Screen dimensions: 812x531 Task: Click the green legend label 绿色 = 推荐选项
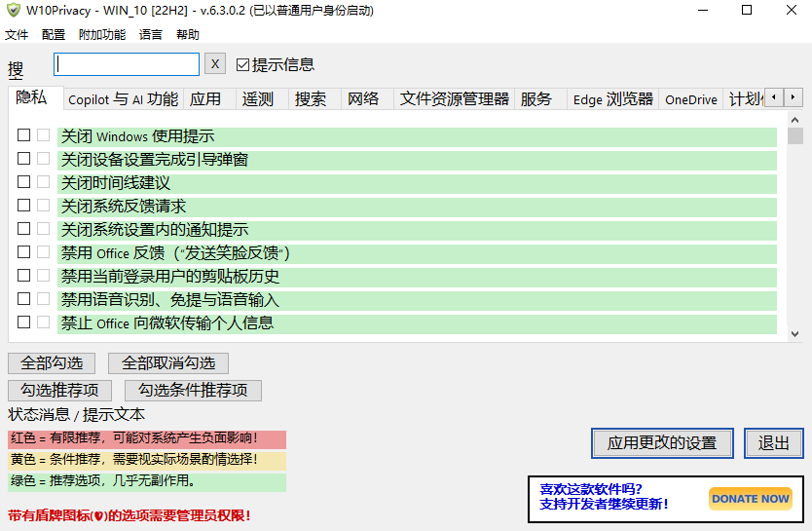point(147,481)
